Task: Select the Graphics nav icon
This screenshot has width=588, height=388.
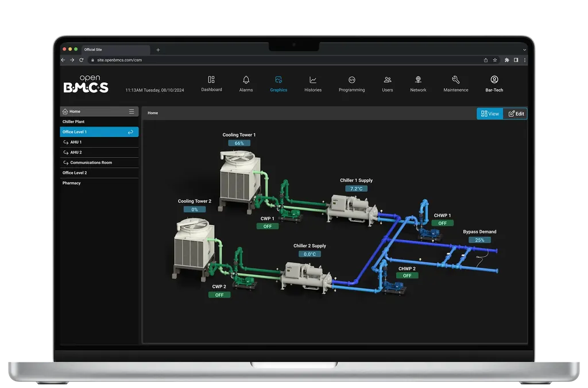Action: [x=278, y=80]
